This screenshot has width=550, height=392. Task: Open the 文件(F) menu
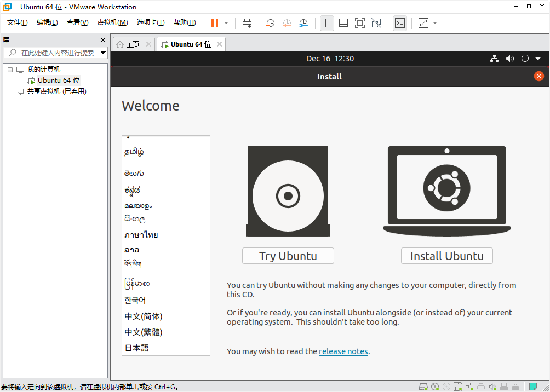18,22
